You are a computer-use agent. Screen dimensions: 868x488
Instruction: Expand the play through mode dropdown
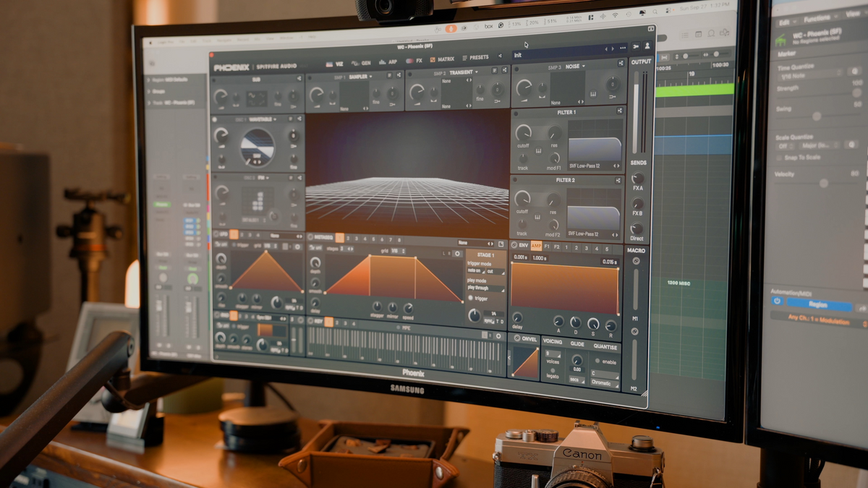coord(485,288)
